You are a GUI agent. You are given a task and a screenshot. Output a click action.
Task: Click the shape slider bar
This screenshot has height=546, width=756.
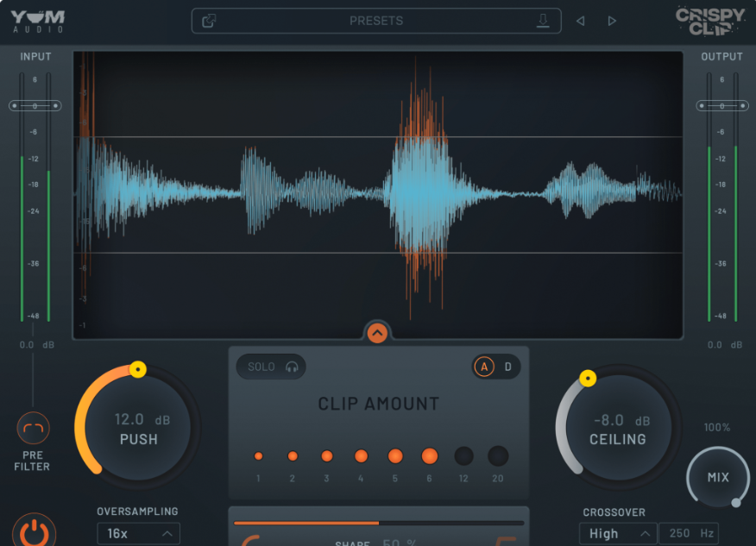point(379,523)
